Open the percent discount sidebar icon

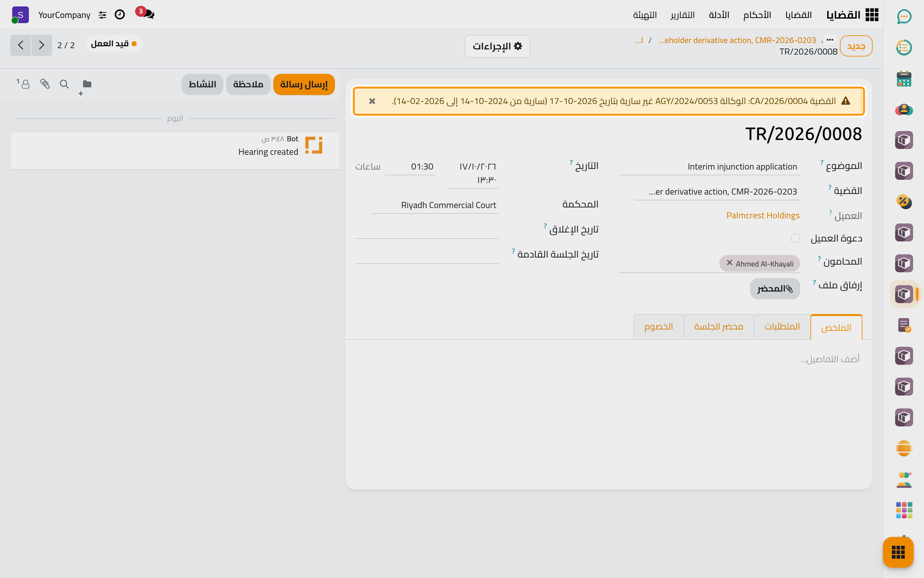pos(904,202)
